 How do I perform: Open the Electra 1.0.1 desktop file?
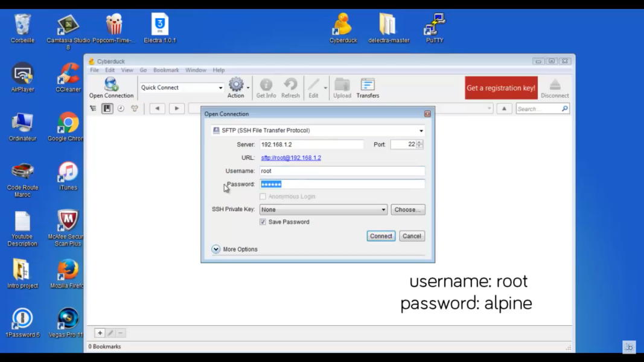point(160,28)
